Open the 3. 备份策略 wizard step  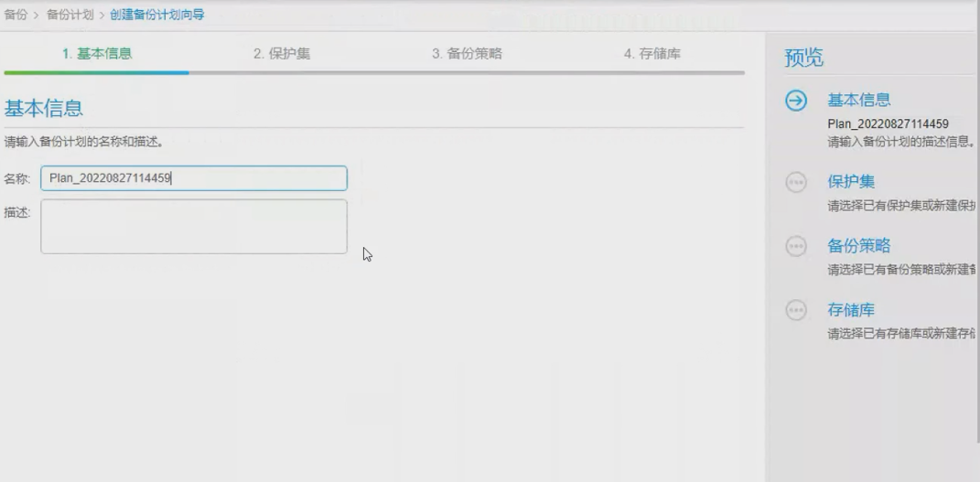(x=467, y=53)
